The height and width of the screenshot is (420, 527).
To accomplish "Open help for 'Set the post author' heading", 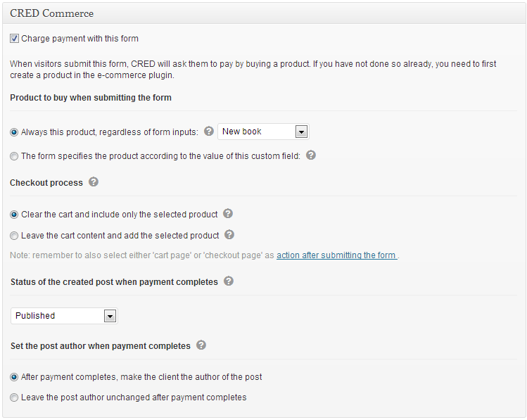I will click(201, 345).
